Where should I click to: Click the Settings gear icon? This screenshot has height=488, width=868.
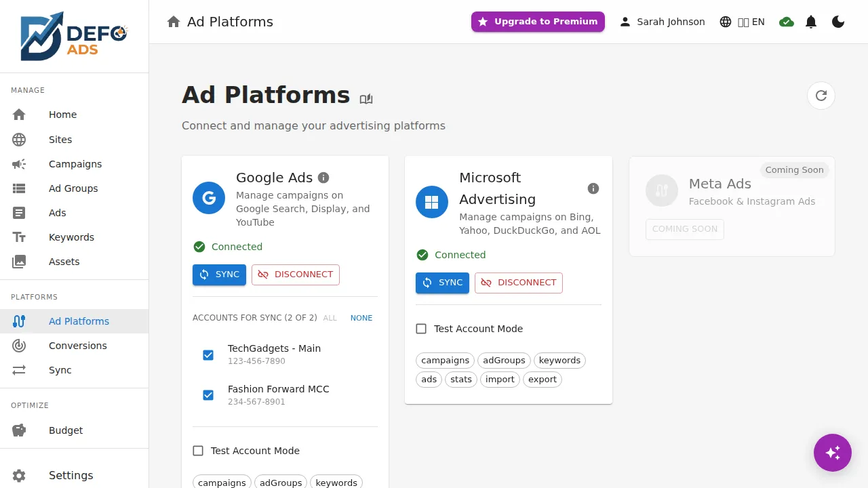coord(19,476)
